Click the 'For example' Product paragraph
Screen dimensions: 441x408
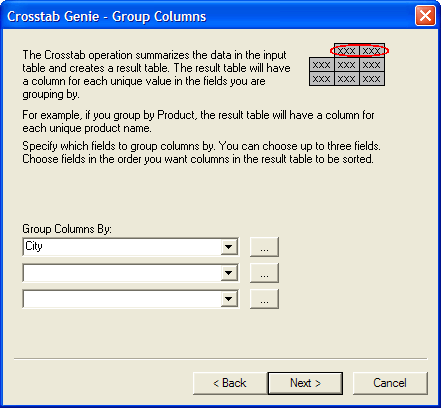coord(198,121)
